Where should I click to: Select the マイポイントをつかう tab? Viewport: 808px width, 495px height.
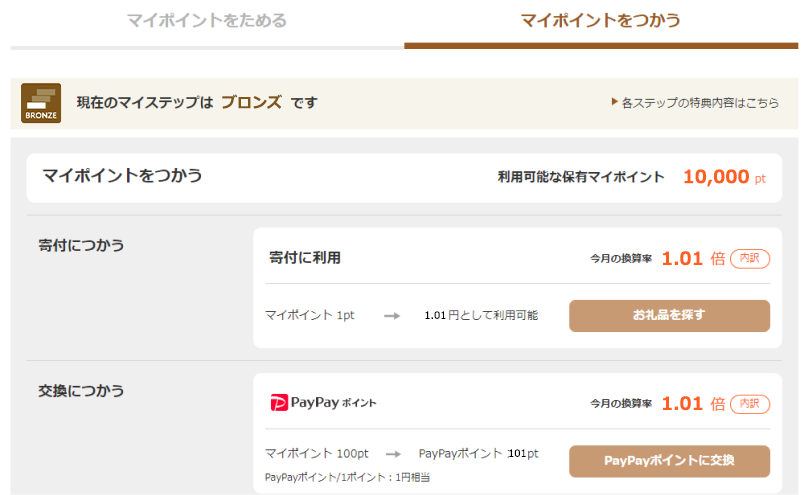click(x=600, y=21)
